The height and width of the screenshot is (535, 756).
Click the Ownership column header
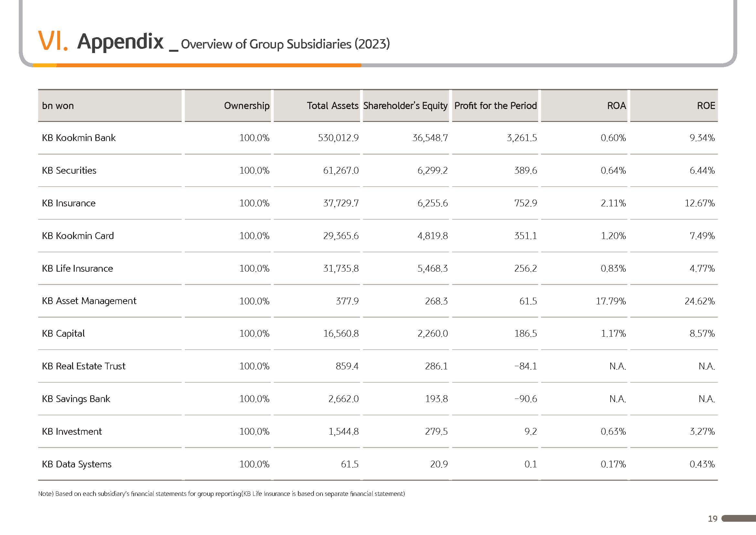point(246,105)
